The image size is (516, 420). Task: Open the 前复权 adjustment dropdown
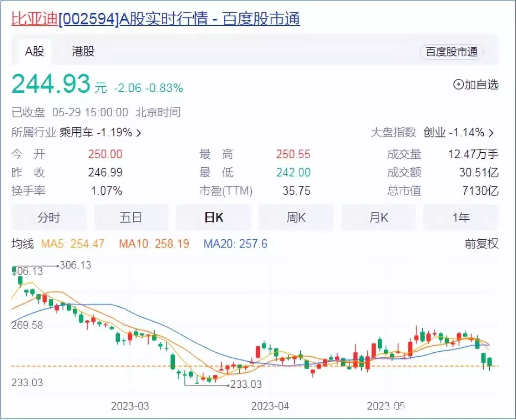tap(481, 244)
